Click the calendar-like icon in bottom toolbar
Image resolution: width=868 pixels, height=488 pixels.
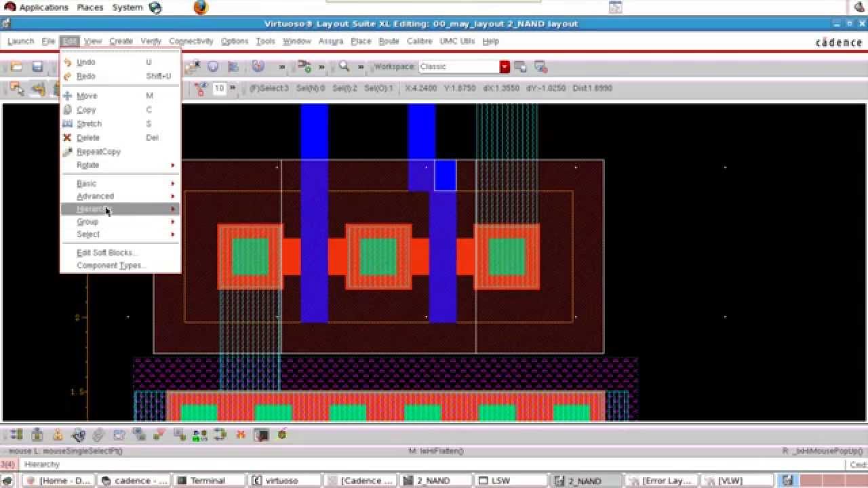click(119, 434)
